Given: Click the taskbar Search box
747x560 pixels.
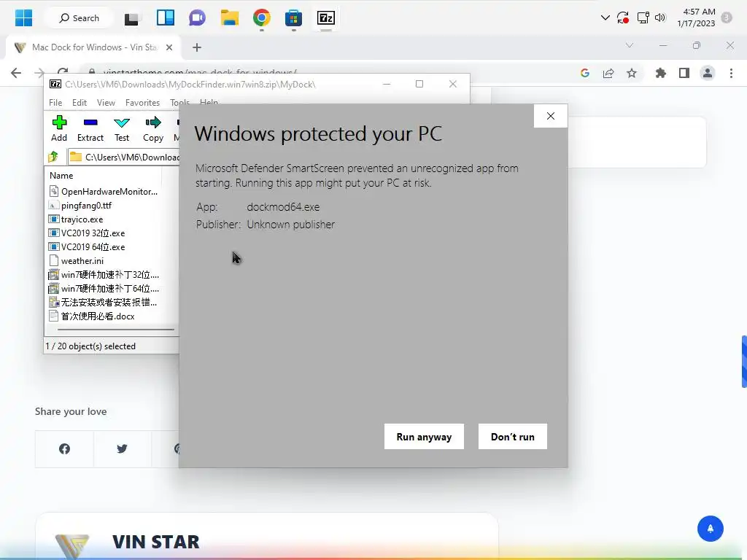Looking at the screenshot, I should (x=79, y=18).
